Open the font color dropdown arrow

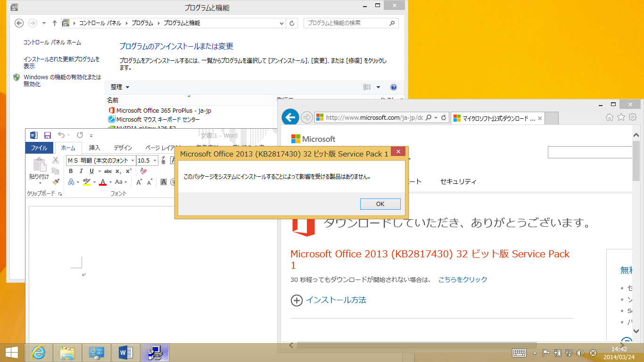point(110,182)
